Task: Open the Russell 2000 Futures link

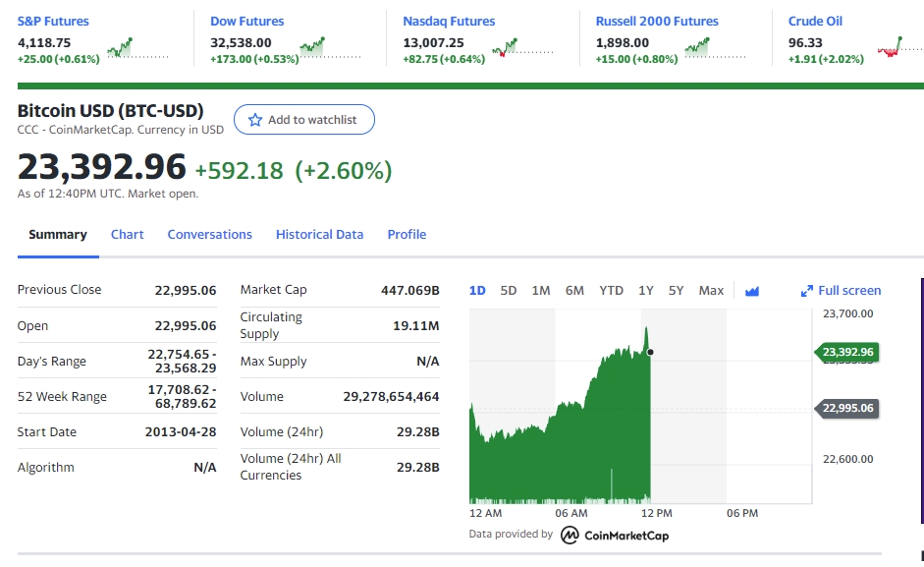Action: (657, 22)
